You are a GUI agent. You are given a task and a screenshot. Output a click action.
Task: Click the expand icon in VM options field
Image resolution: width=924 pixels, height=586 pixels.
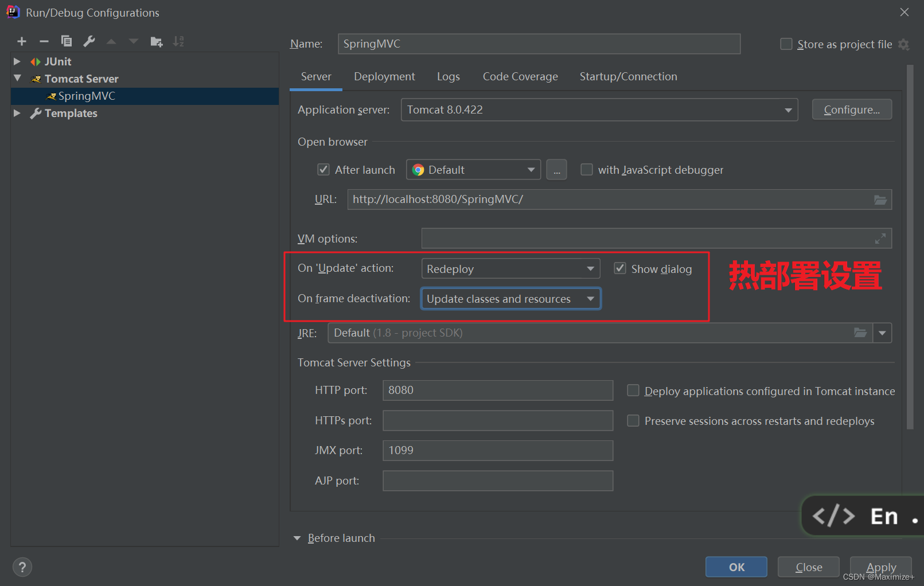(x=880, y=239)
